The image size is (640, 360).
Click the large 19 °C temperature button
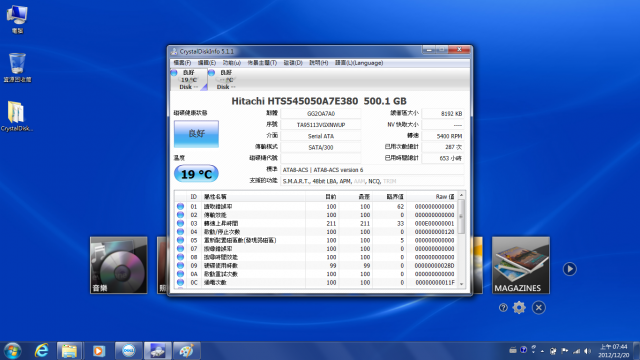click(196, 174)
